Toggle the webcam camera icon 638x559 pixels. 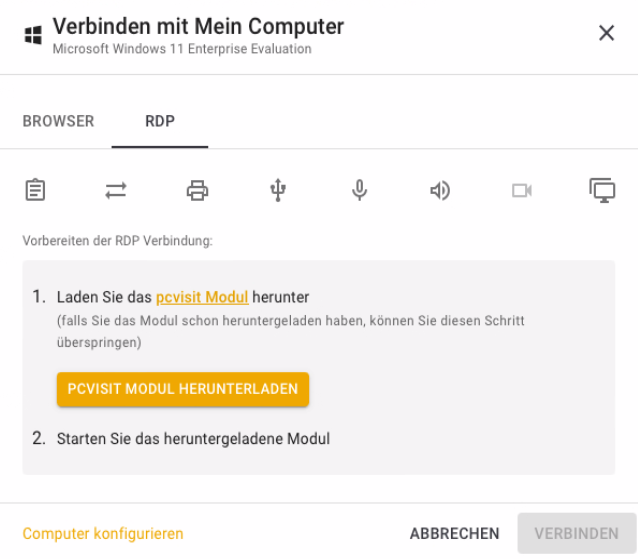tap(521, 190)
